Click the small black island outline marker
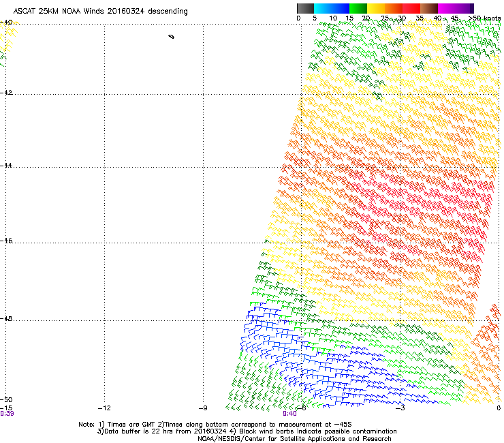Image resolution: width=504 pixels, height=443 pixels. [172, 37]
